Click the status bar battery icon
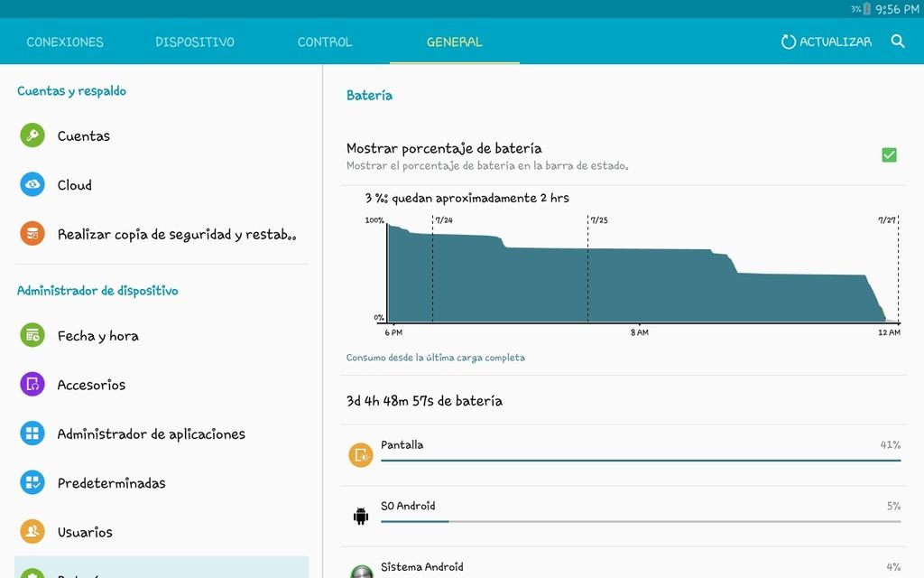The height and width of the screenshot is (578, 924). point(867,9)
